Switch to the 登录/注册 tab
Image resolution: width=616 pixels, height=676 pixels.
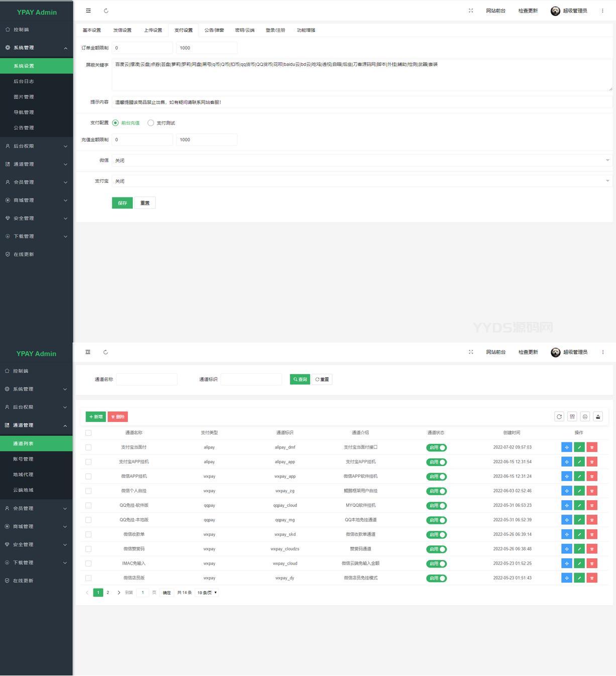point(275,30)
